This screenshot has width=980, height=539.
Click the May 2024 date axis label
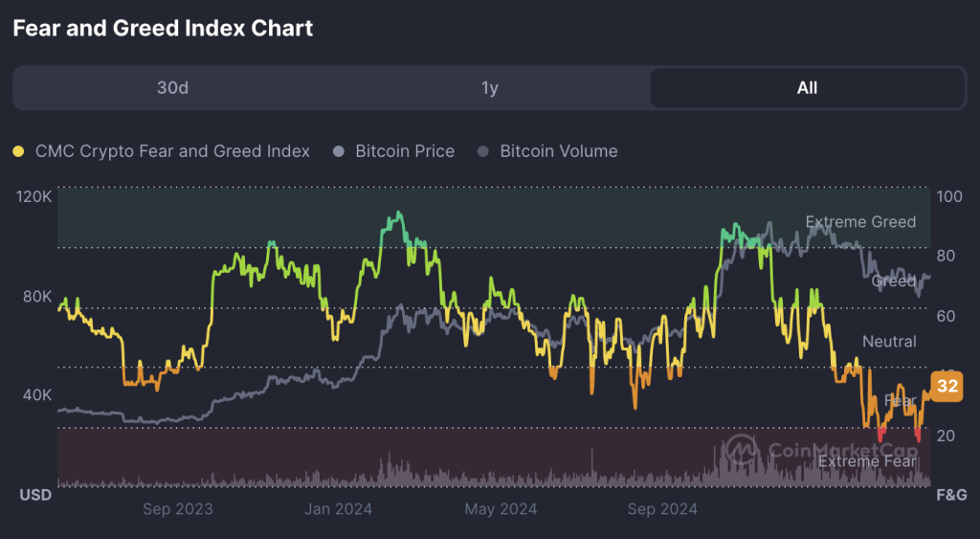click(501, 509)
